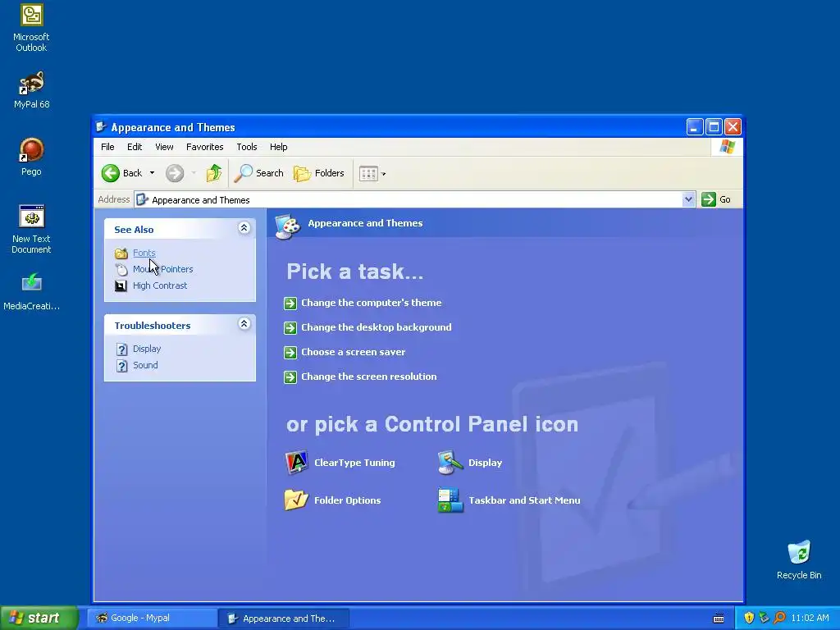This screenshot has height=630, width=840.
Task: Click the 11:02 AM system clock
Action: coord(810,619)
